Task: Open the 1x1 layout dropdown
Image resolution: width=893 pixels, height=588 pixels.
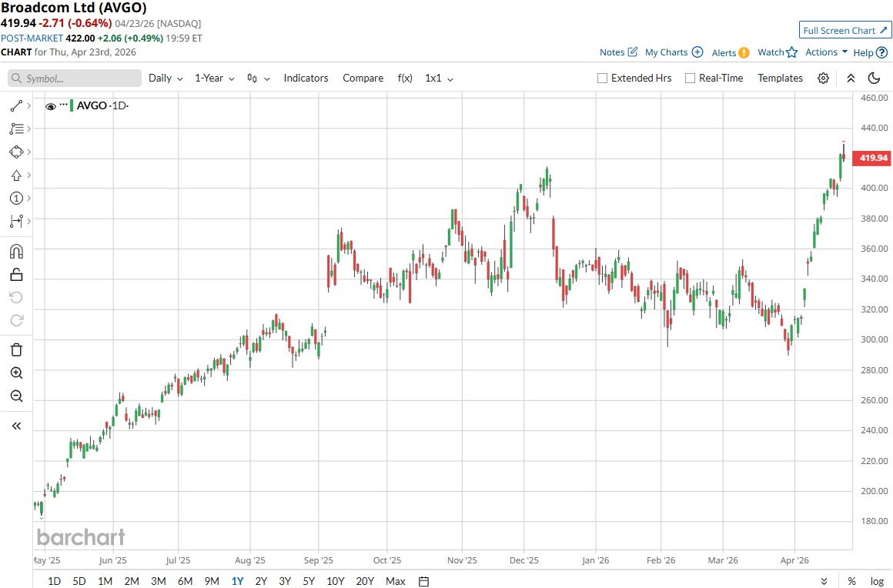Action: click(x=439, y=79)
